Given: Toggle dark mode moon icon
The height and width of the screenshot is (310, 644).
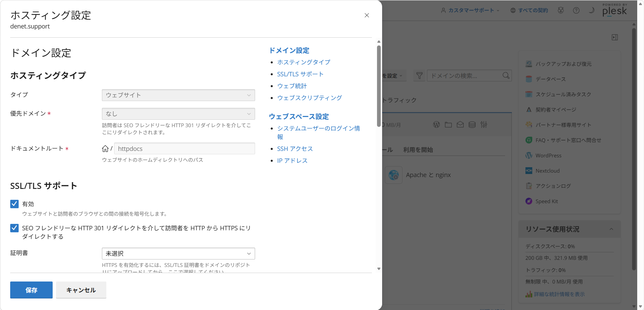Looking at the screenshot, I should (591, 10).
